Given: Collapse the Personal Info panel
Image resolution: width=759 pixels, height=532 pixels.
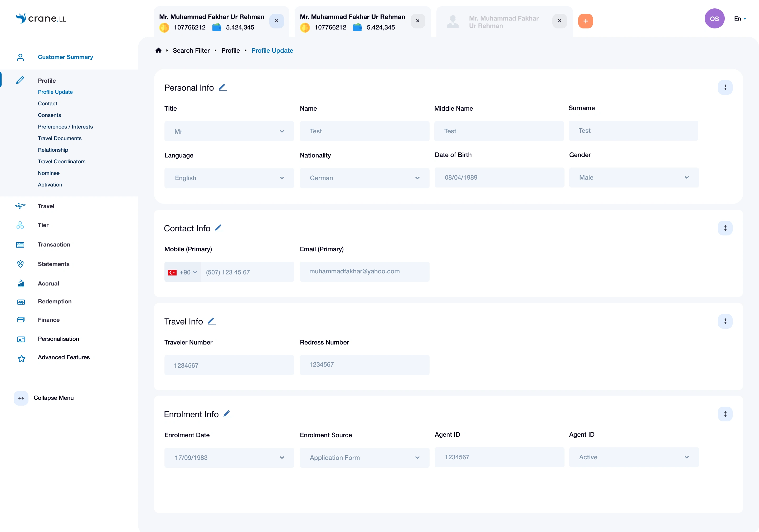Looking at the screenshot, I should [x=725, y=87].
